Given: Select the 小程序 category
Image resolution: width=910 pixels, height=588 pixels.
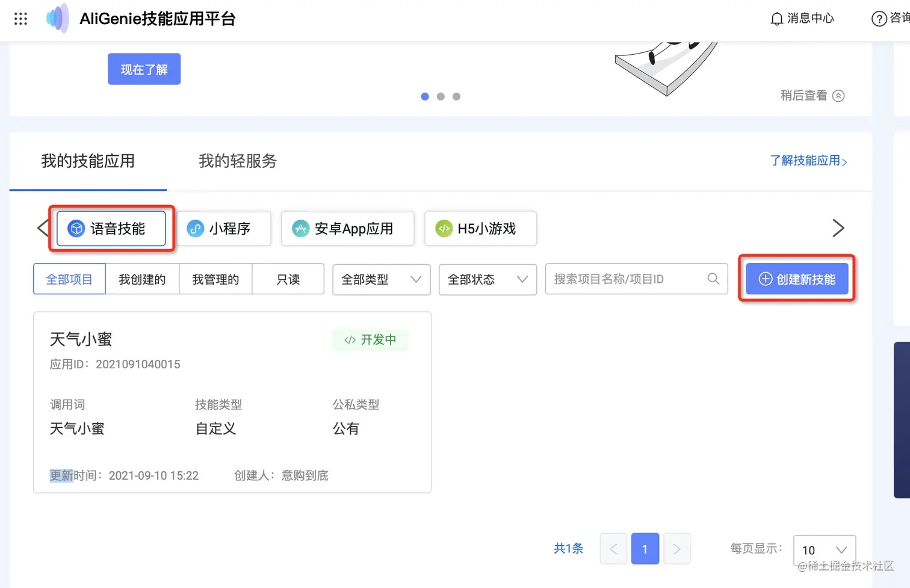Looking at the screenshot, I should coord(224,228).
